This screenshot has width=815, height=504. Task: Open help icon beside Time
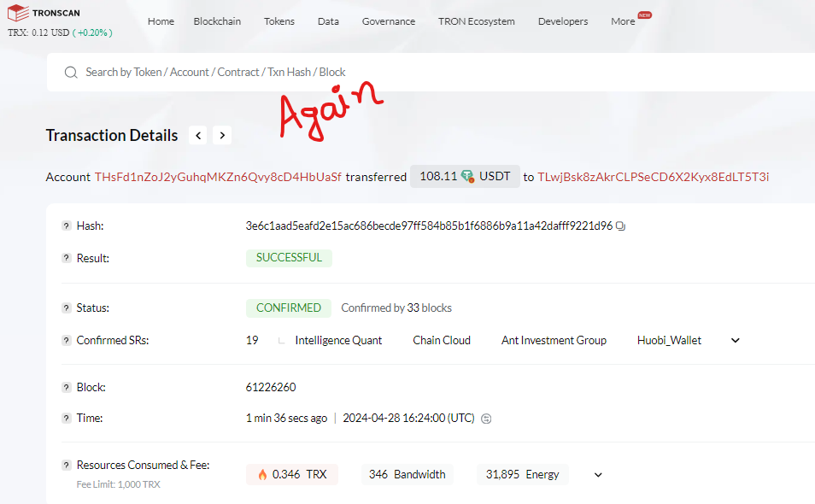66,419
